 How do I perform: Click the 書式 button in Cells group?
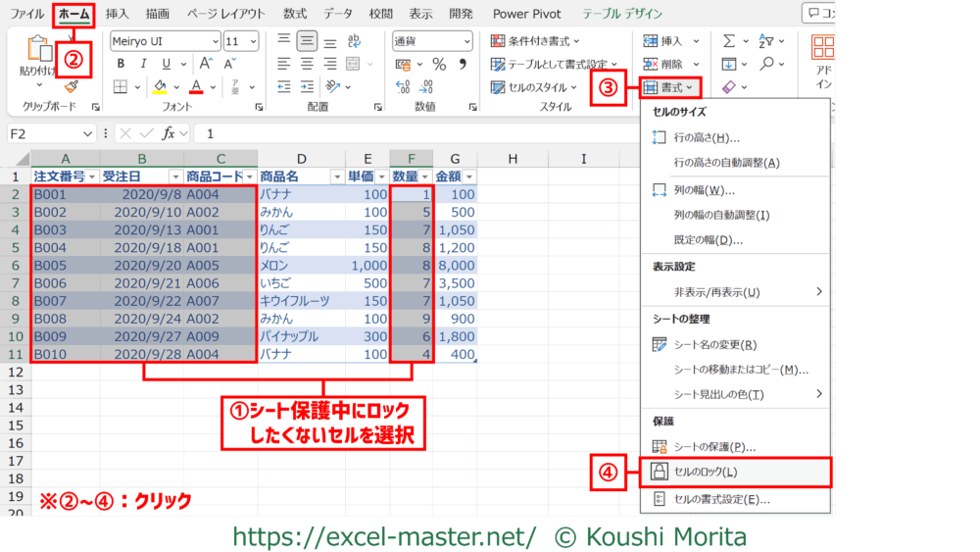tap(670, 87)
